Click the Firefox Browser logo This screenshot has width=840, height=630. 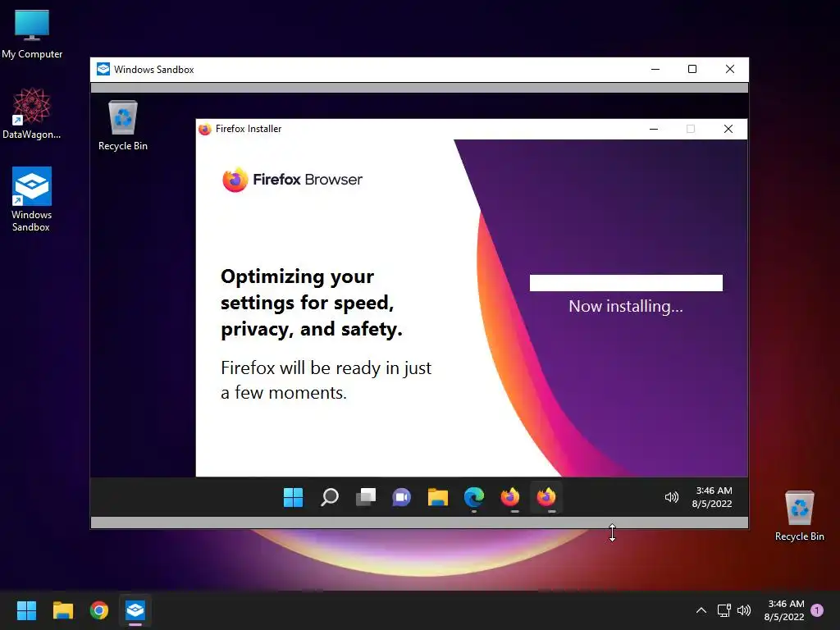(293, 180)
